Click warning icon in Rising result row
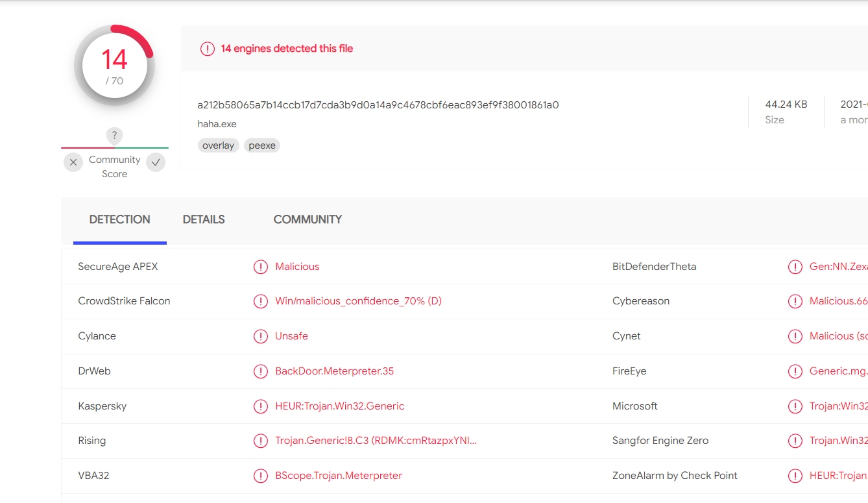The width and height of the screenshot is (868, 503). 261,441
